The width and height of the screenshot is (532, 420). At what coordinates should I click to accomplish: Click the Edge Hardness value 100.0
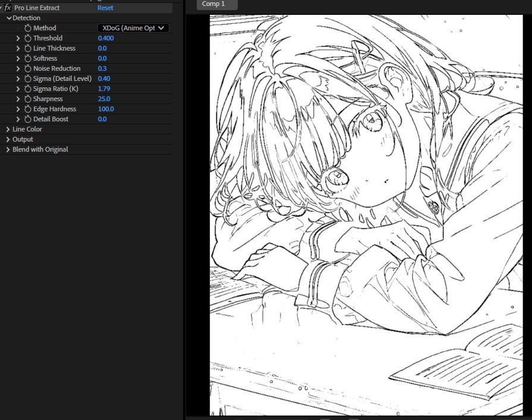tap(106, 109)
